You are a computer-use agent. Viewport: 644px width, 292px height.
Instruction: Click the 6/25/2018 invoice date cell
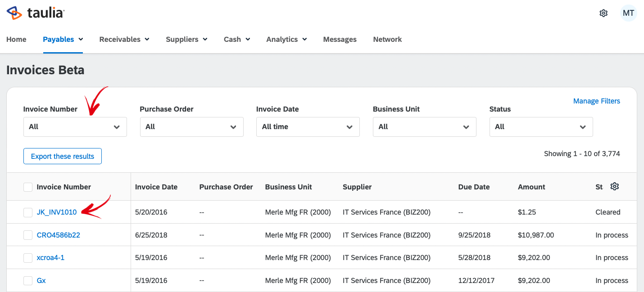coord(151,235)
